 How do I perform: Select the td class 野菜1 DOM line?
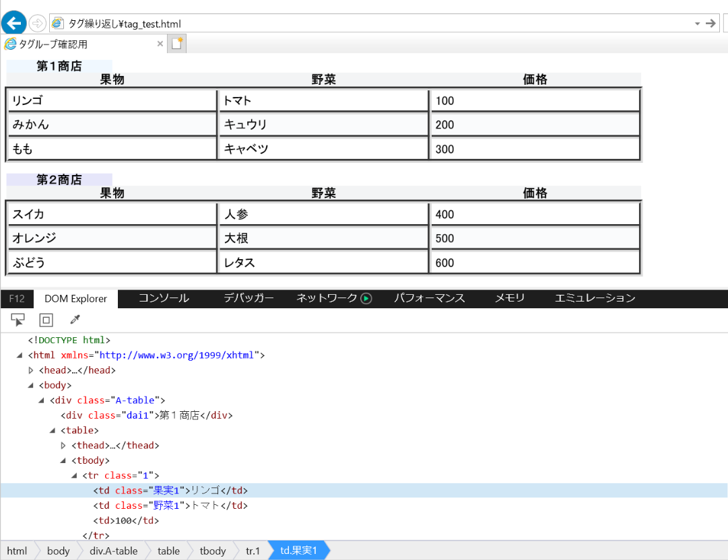click(170, 505)
